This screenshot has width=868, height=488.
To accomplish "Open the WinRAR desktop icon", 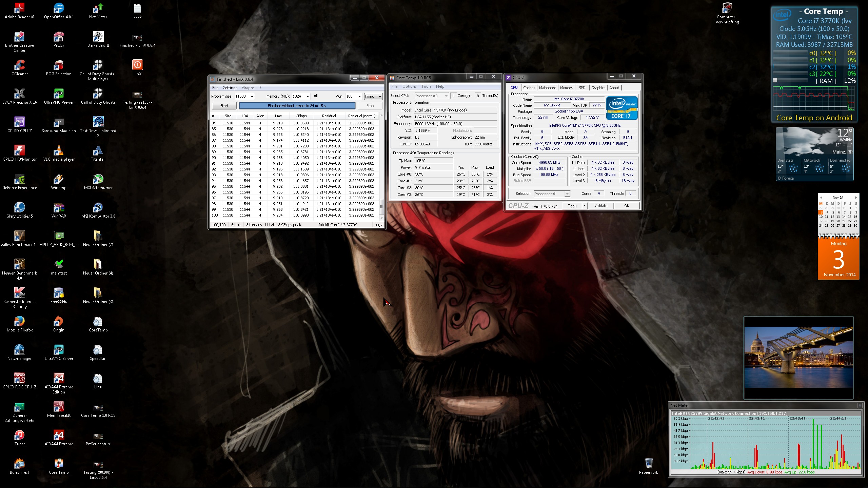I will (x=59, y=210).
